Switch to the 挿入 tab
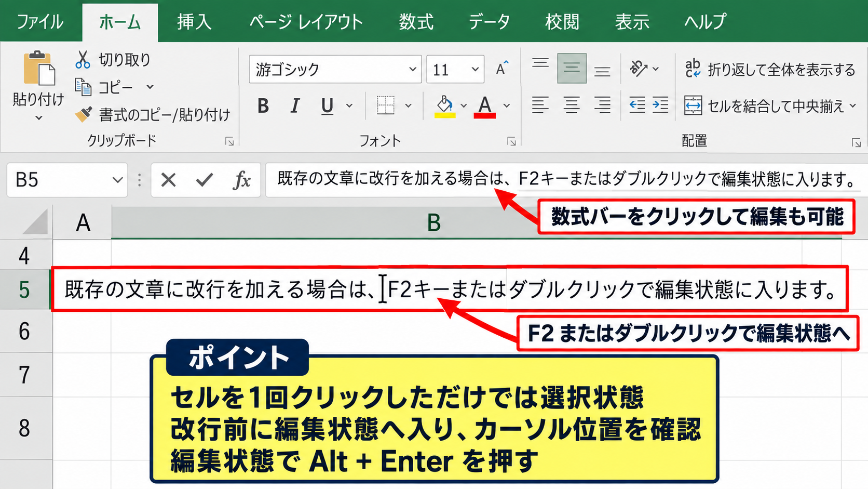The height and width of the screenshot is (489, 868). coord(194,22)
